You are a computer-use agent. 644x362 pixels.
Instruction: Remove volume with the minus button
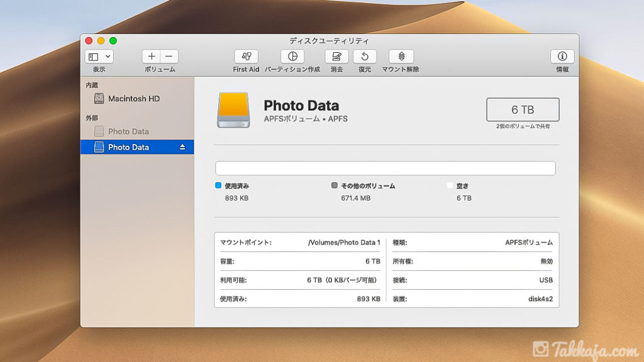tap(169, 57)
